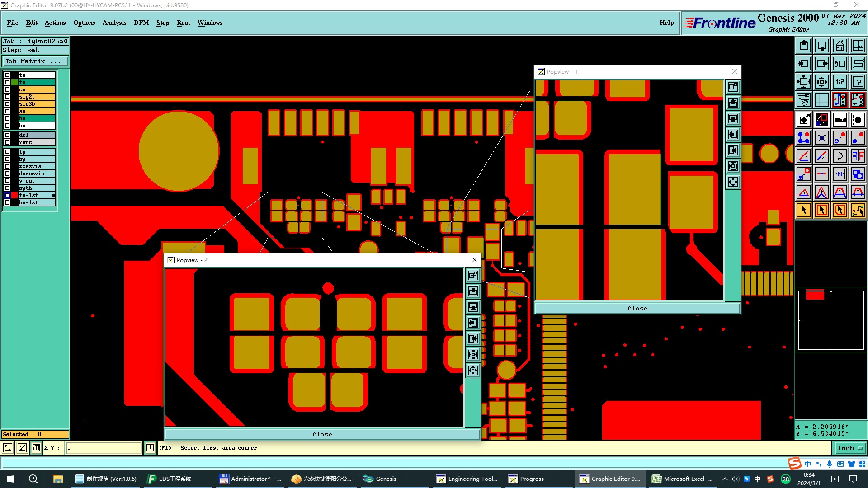Select the ruler measurement tool
The height and width of the screenshot is (488, 868).
click(x=840, y=120)
